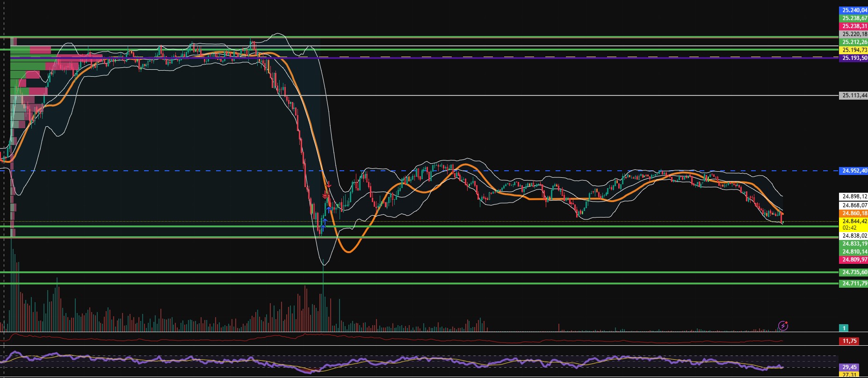Viewport: 868px width, 378px height.
Task: Select the yellow 24.844,42 current price label
Action: [x=854, y=221]
